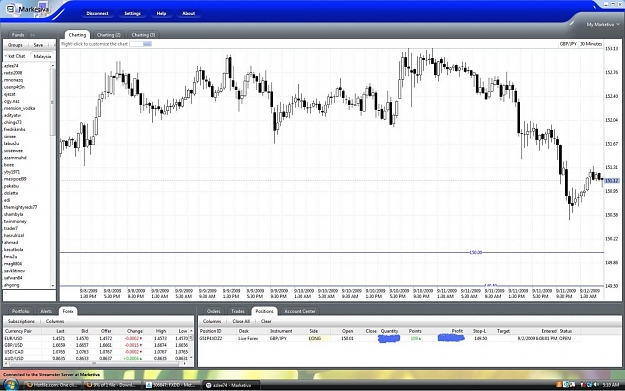The image size is (625, 391).
Task: Open the Settings menu
Action: click(132, 13)
